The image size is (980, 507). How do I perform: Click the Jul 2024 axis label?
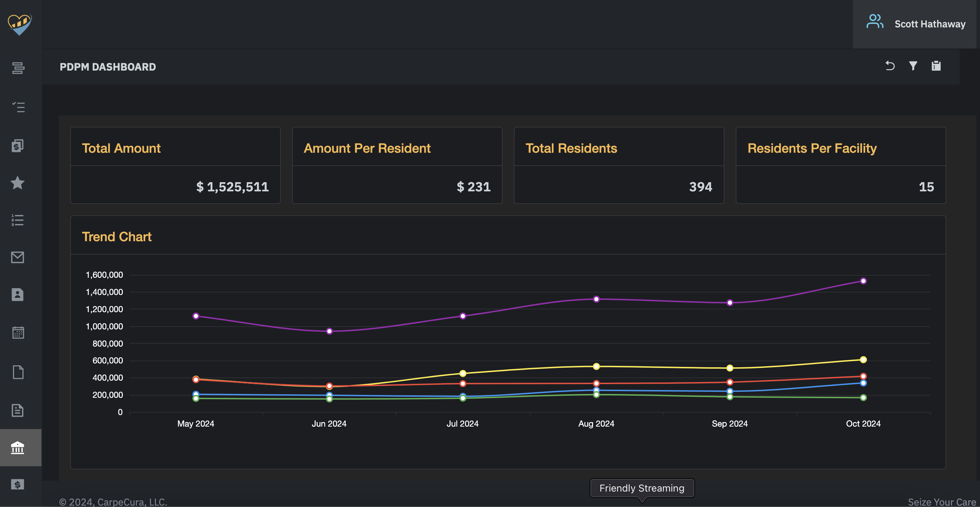(x=462, y=424)
